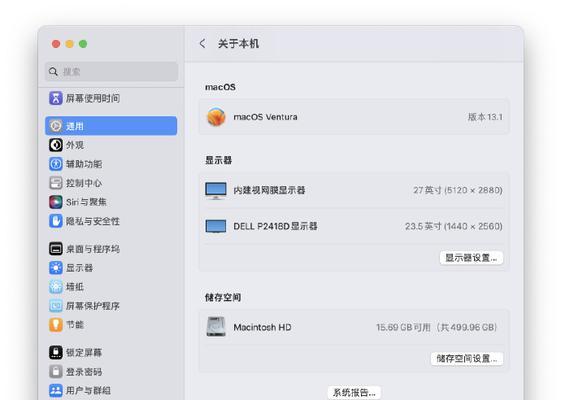Click the DELL P2418D 显示器 name text
This screenshot has width=561, height=400.
275,226
